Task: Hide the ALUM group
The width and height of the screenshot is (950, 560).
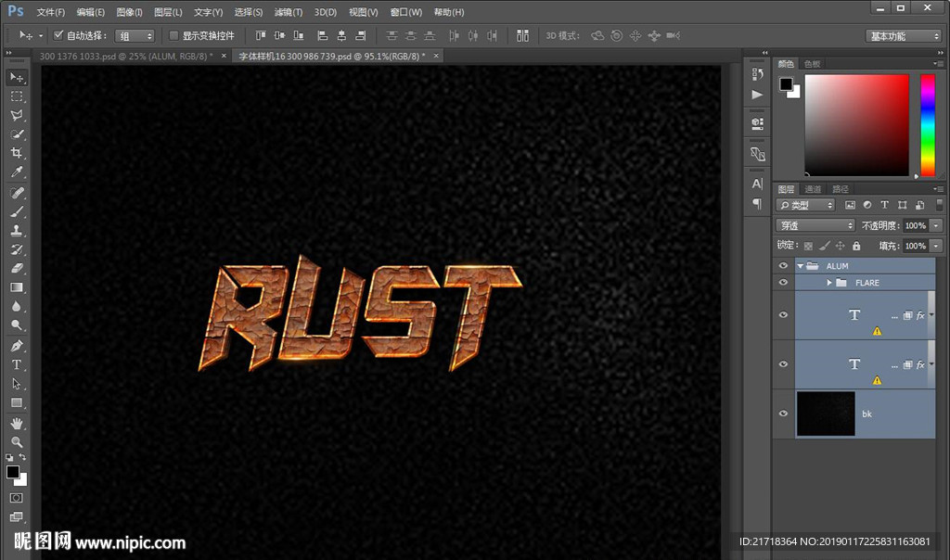Action: pyautogui.click(x=783, y=266)
